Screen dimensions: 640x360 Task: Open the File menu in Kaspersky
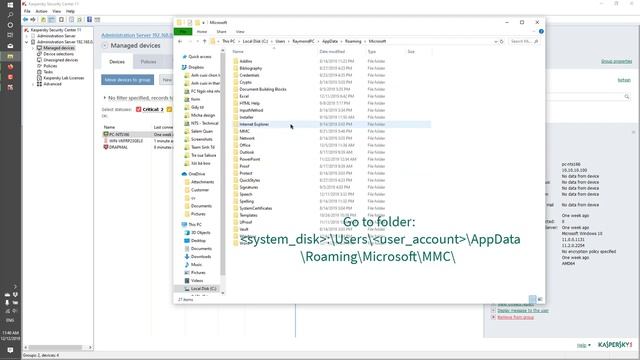tap(27, 11)
